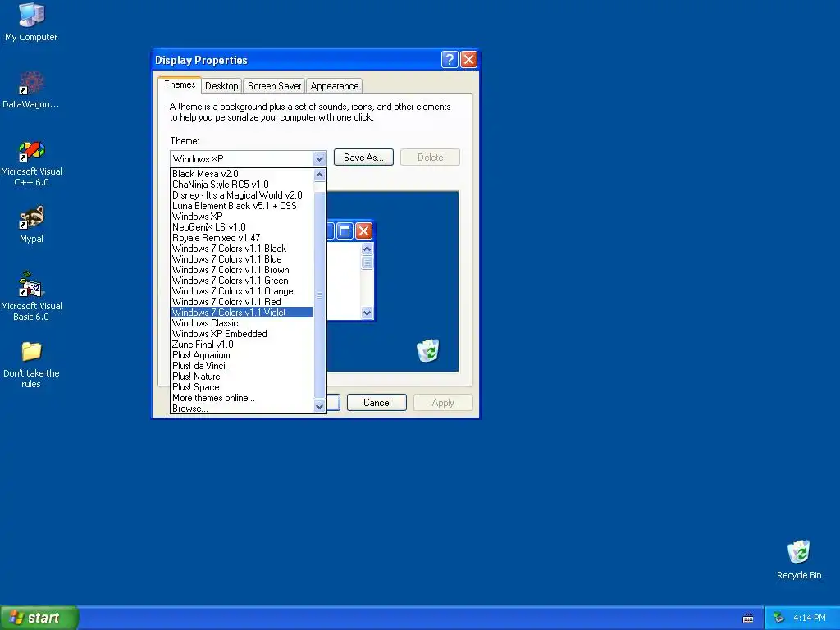
Task: Choose Windows 7 Colors v1.1 Red
Action: (x=242, y=302)
